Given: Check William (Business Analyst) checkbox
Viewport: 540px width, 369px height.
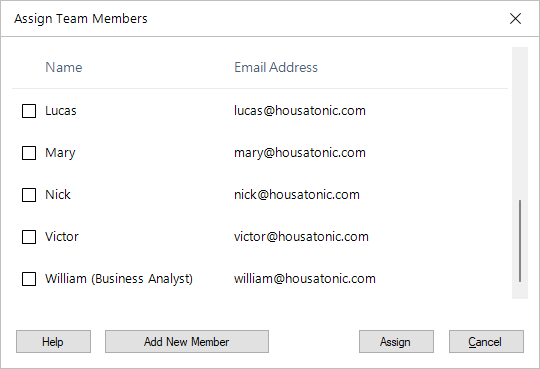Looking at the screenshot, I should [x=29, y=279].
